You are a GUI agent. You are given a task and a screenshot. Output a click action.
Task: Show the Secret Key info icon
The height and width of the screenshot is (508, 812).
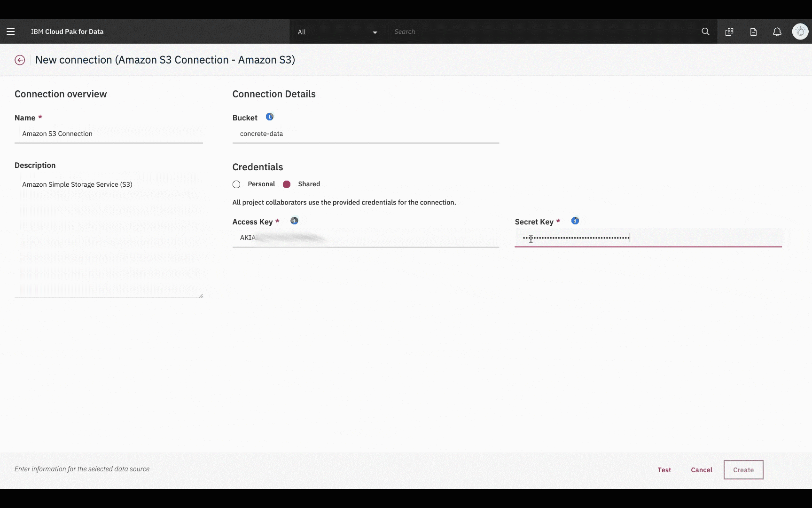coord(575,221)
